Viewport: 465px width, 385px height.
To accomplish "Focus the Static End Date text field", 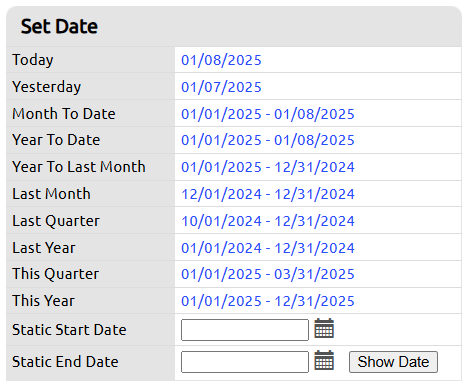I will (245, 362).
